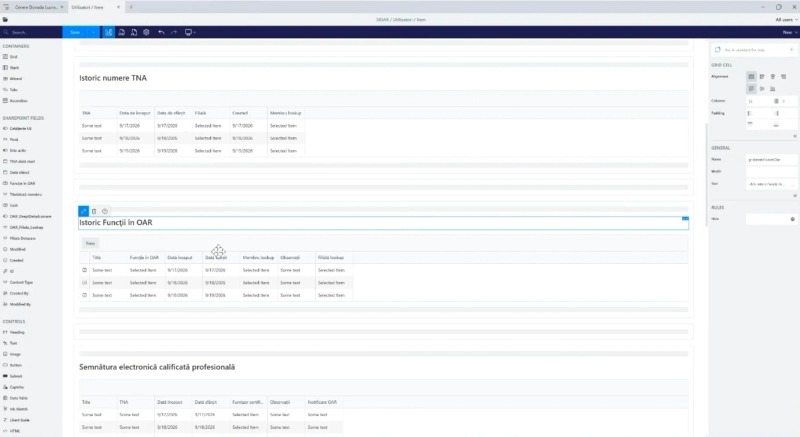800x437 pixels.
Task: Open the Hide rule editor icon
Action: click(792, 219)
